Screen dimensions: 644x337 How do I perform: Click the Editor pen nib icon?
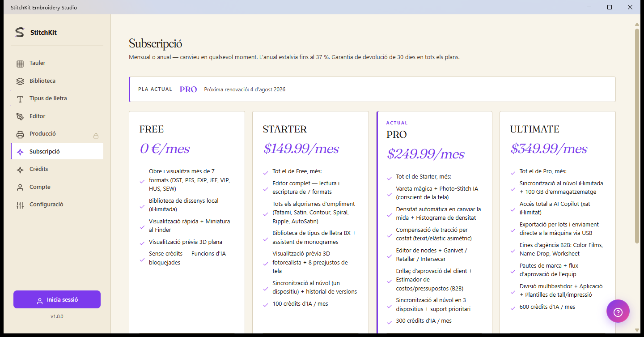[20, 116]
